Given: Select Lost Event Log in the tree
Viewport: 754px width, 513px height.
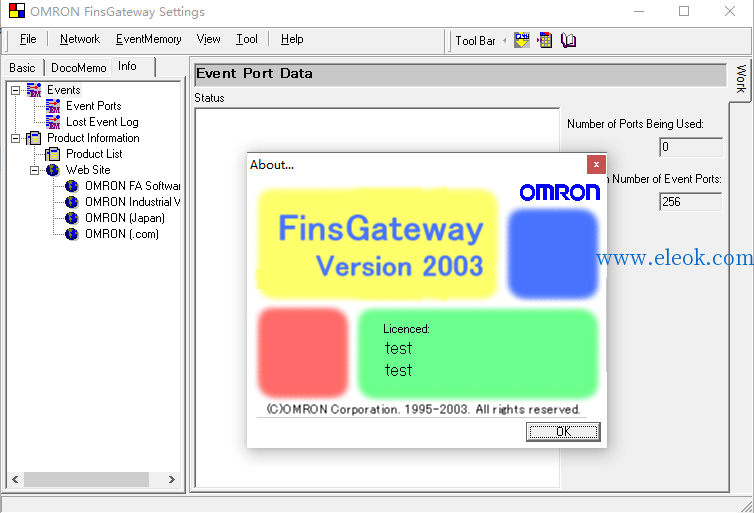Looking at the screenshot, I should [102, 122].
